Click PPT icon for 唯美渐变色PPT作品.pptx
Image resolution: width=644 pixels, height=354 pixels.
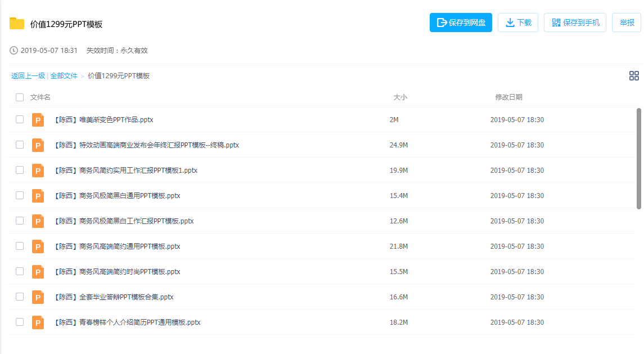coord(38,120)
